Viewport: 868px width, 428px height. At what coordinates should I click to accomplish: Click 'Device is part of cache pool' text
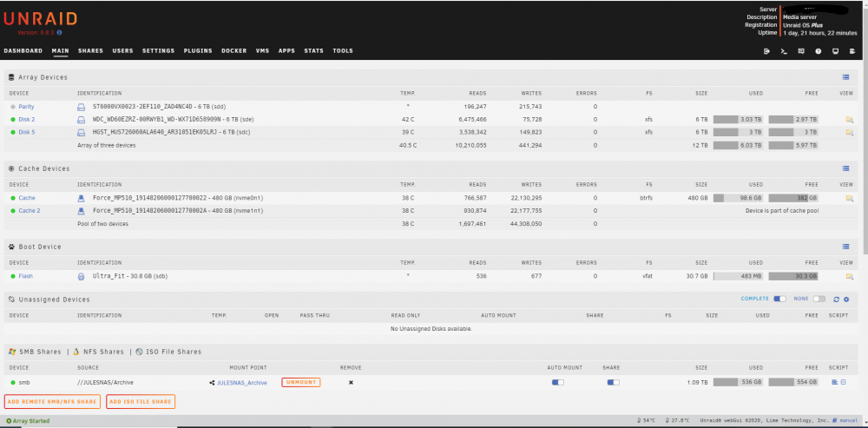(782, 210)
